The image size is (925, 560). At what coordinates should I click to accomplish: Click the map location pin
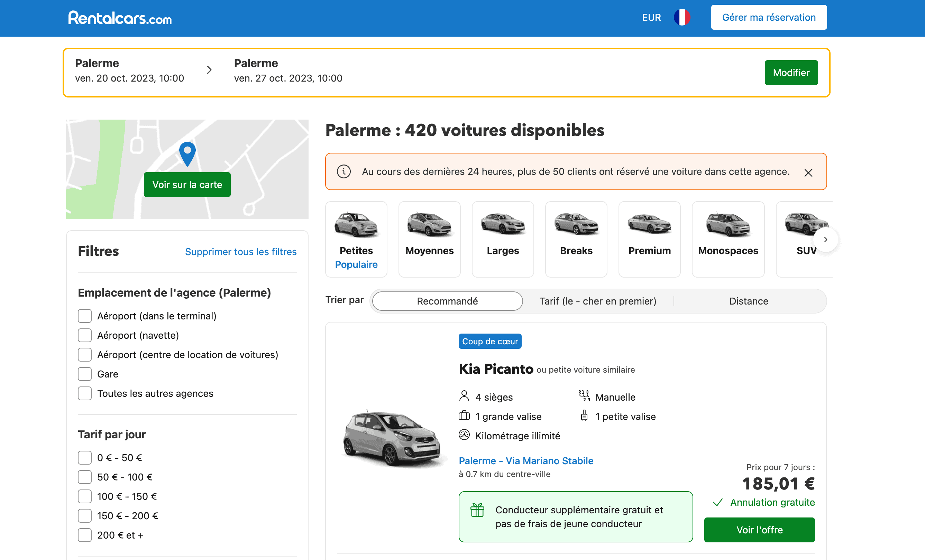click(x=187, y=154)
